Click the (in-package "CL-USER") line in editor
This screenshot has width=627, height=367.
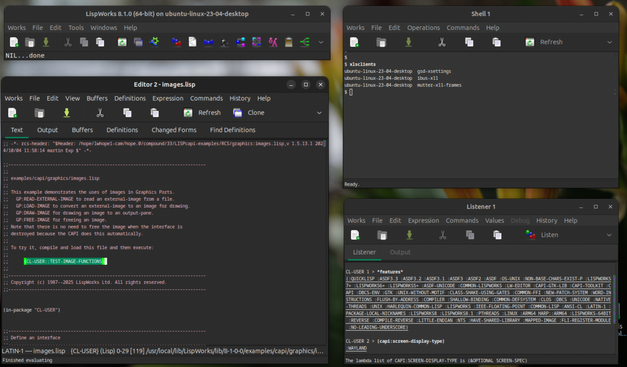(32, 310)
